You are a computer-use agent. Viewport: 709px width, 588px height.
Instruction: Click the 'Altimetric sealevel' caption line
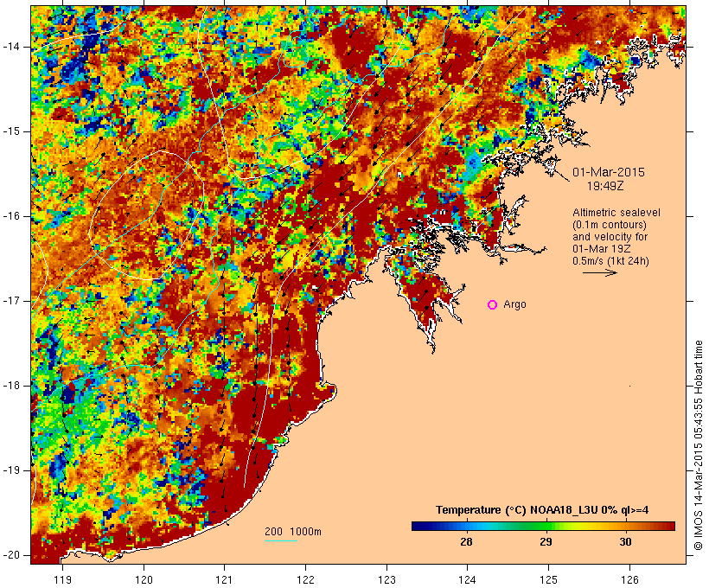616,213
